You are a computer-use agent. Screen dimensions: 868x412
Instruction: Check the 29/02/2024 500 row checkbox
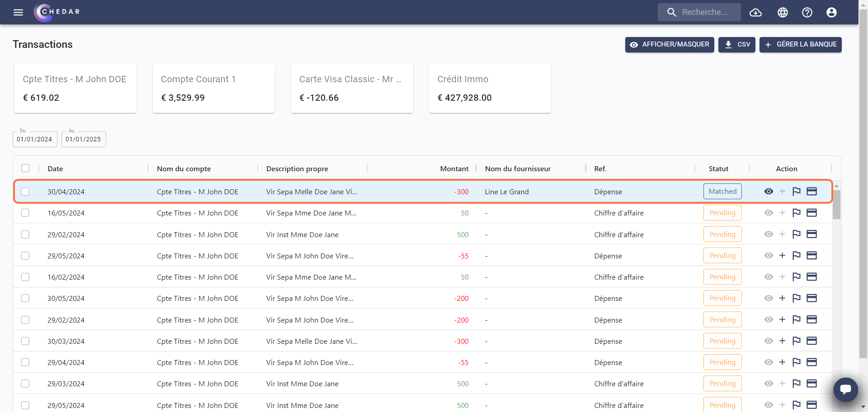coord(25,234)
